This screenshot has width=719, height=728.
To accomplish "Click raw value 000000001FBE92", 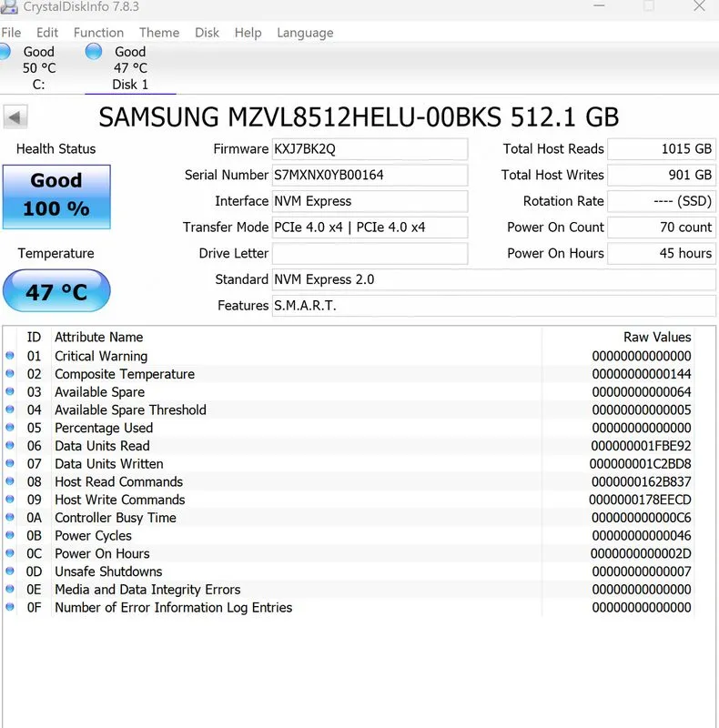I will coord(641,446).
